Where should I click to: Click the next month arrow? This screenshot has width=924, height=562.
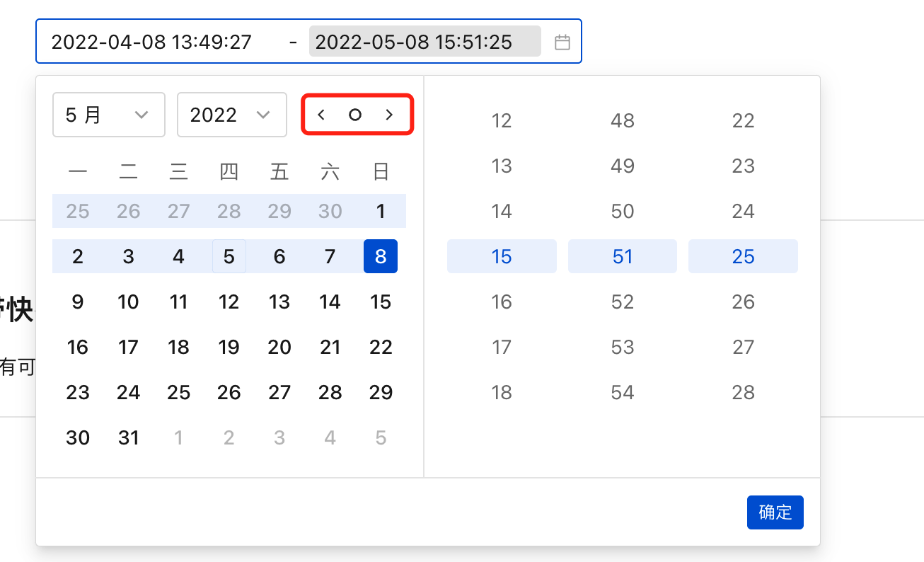point(390,114)
